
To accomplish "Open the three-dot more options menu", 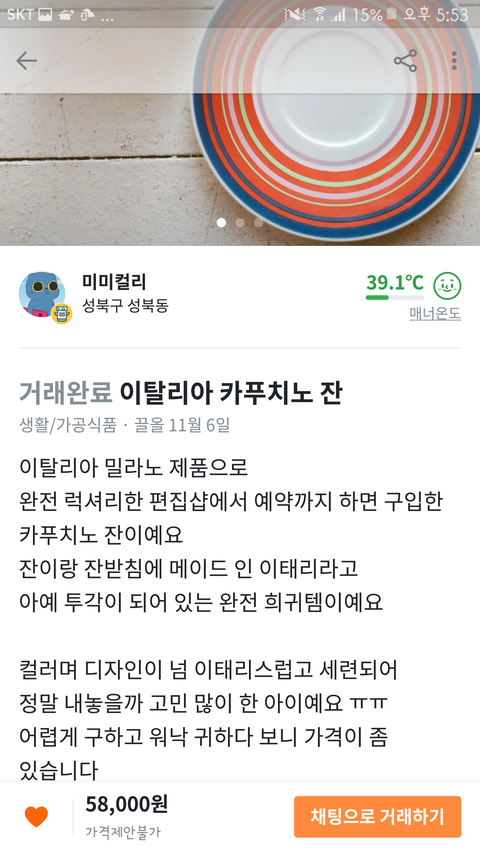I will [454, 61].
